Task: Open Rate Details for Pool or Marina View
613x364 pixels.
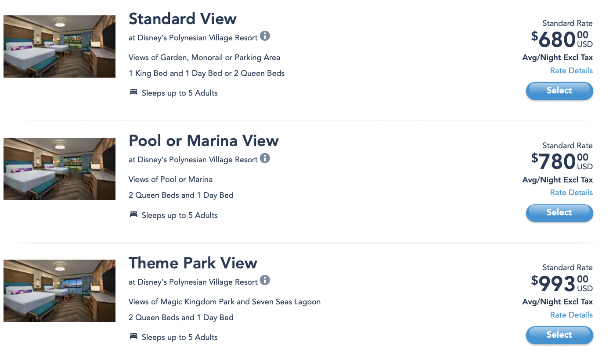Action: pos(571,193)
